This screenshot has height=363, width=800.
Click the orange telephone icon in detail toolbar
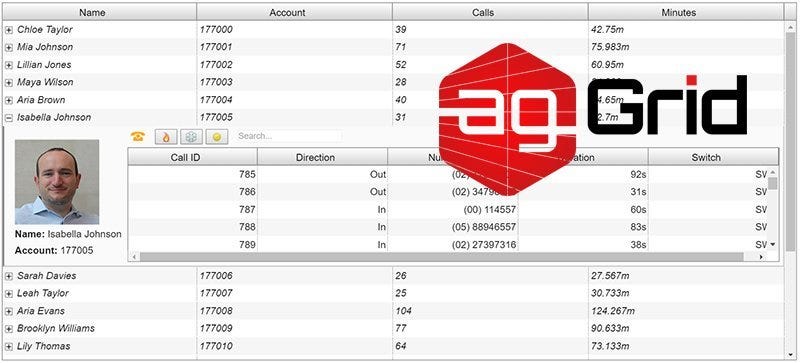coord(138,136)
